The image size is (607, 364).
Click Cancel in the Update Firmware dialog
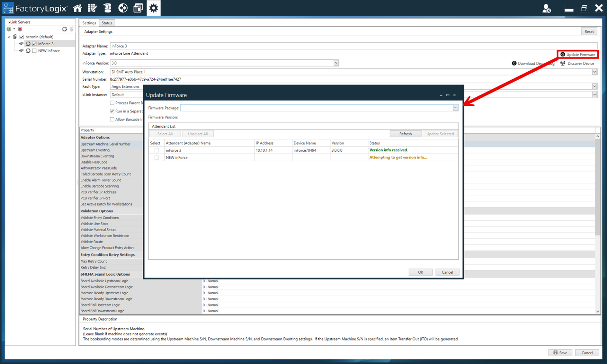coord(447,272)
